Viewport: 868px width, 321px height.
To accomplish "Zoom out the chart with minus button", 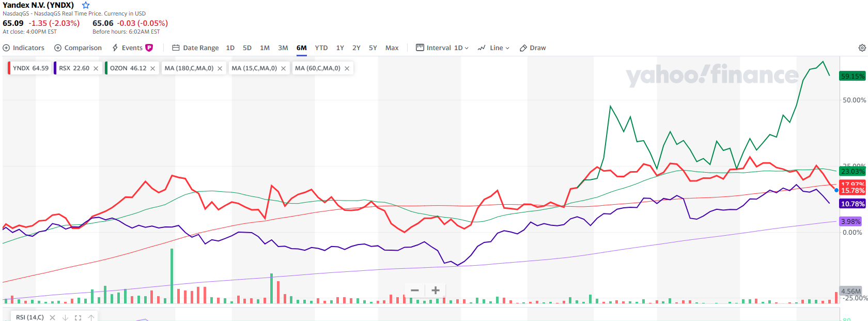I will (x=414, y=290).
